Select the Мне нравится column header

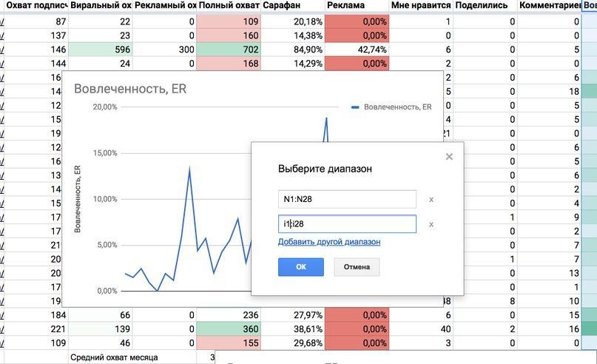pyautogui.click(x=421, y=5)
